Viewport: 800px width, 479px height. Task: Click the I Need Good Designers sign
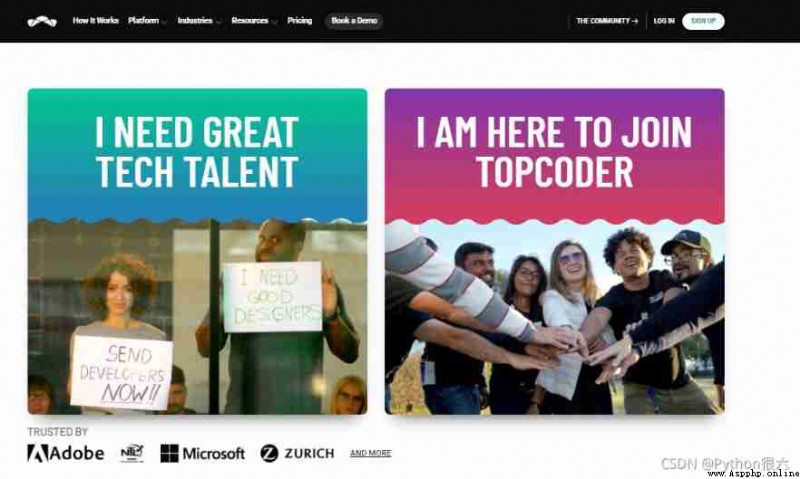click(273, 297)
